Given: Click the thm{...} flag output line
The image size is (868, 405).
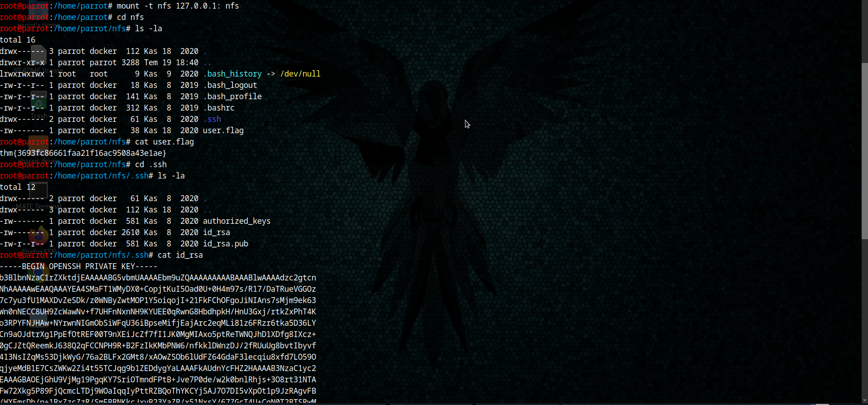Looking at the screenshot, I should pos(83,153).
